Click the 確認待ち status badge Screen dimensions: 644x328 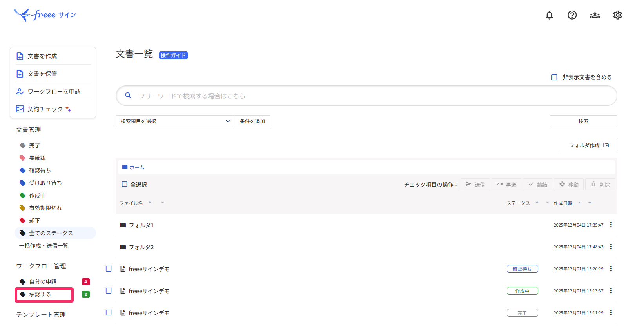[x=522, y=269]
